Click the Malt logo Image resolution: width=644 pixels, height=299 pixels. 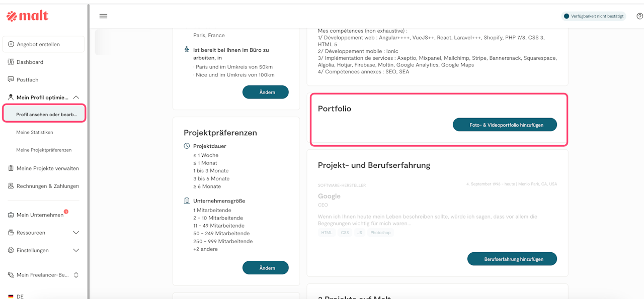pos(28,16)
